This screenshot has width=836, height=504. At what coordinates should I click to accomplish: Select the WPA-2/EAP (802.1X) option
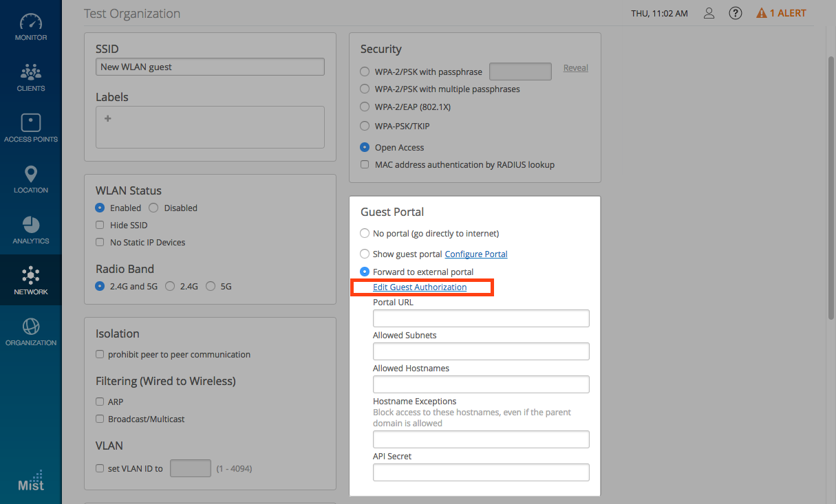[365, 107]
